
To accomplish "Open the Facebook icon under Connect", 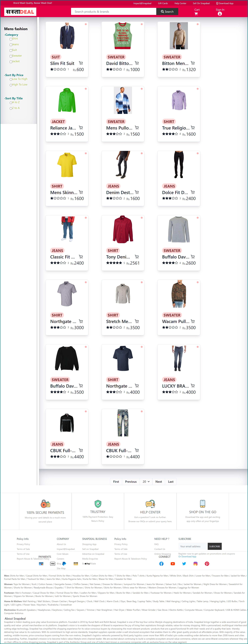I will click(161, 564).
